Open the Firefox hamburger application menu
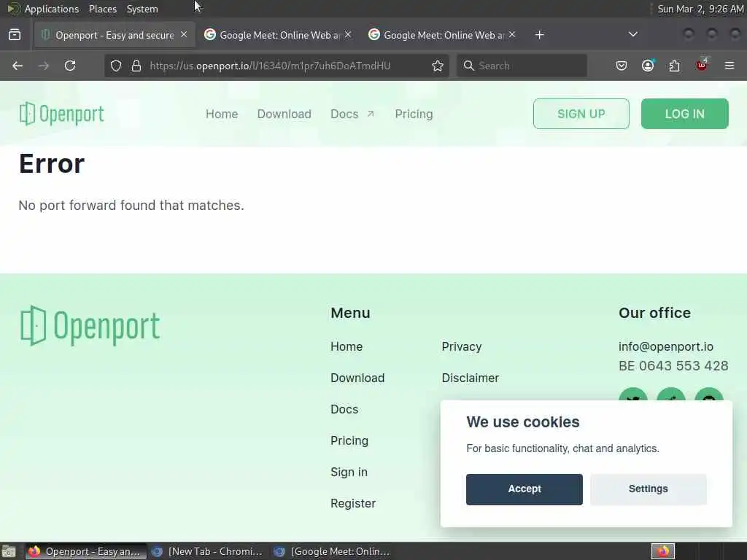The height and width of the screenshot is (560, 747). point(729,66)
